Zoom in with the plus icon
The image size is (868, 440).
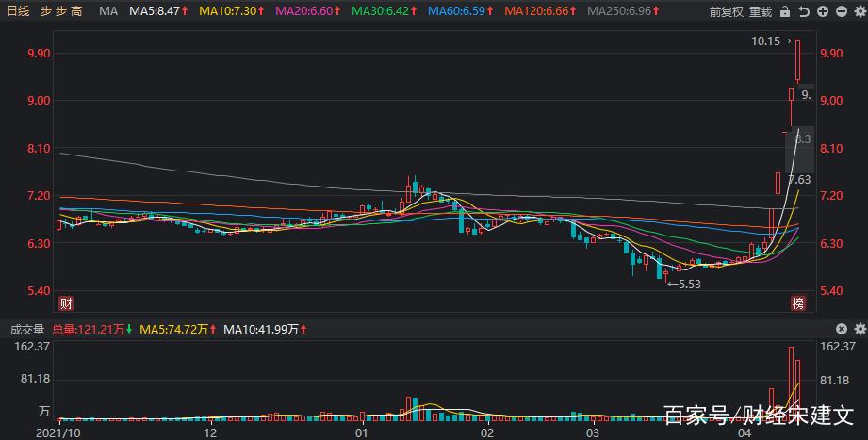[822, 12]
